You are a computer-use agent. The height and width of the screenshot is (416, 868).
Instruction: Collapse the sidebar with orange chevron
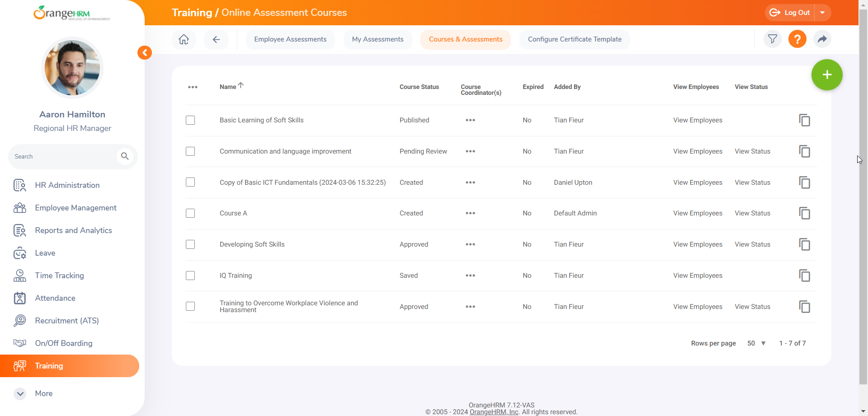(x=145, y=53)
